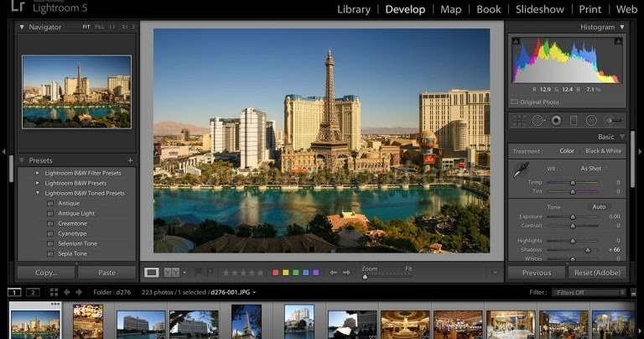
Task: Switch to the Library module
Action: [x=353, y=9]
